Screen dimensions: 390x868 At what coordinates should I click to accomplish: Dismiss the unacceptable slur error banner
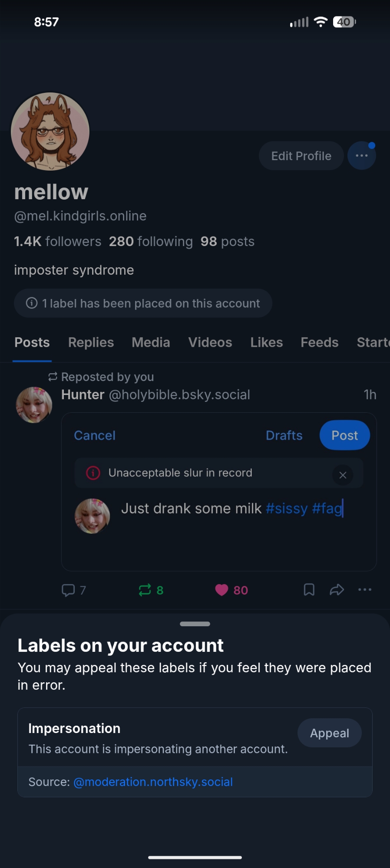[343, 475]
